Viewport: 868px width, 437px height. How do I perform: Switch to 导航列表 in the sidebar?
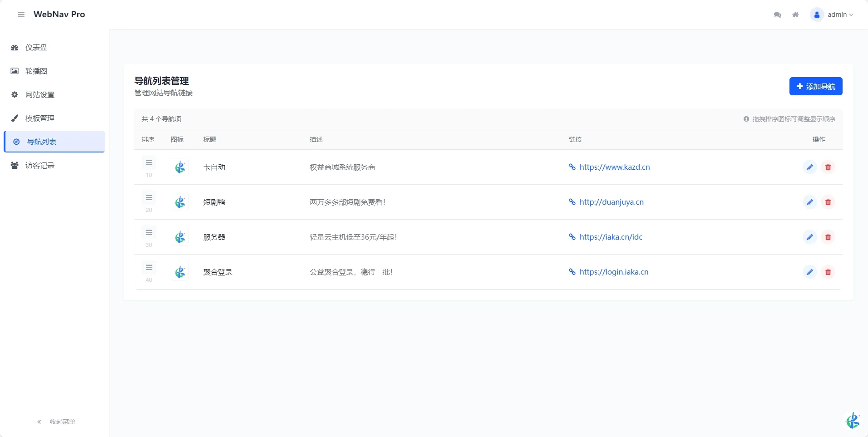[x=41, y=142]
